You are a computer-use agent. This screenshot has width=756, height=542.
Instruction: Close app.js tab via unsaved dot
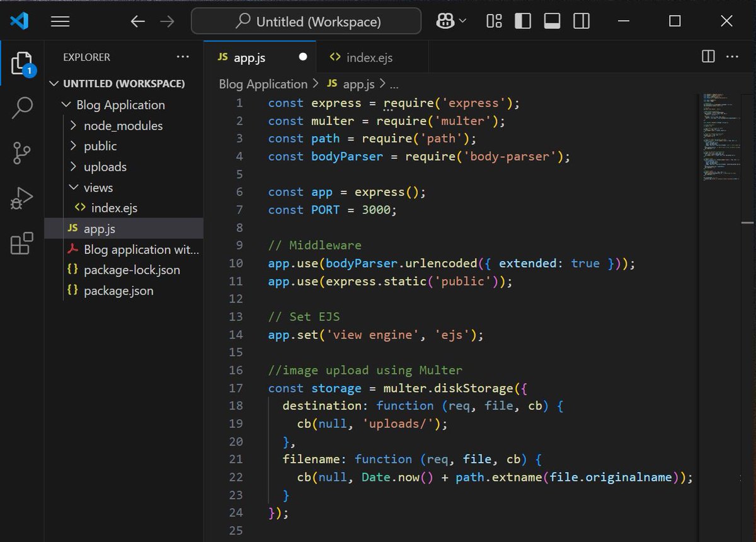pyautogui.click(x=303, y=57)
